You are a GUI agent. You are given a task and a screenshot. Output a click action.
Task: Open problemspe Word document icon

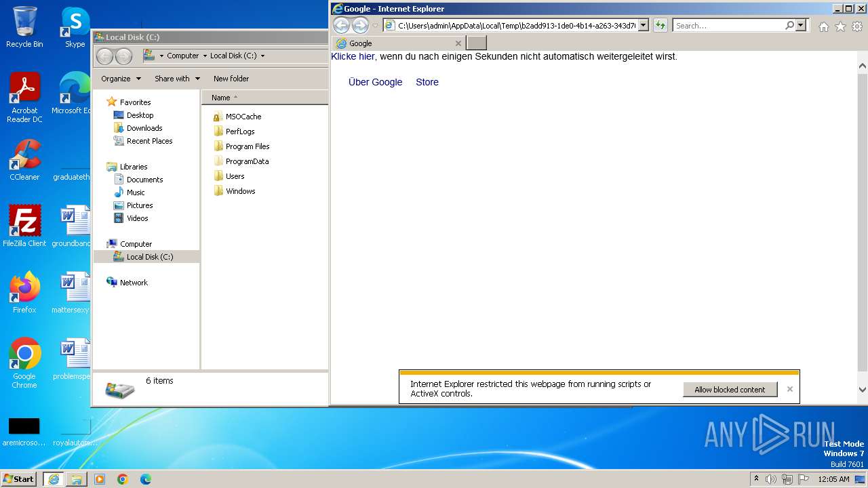click(x=73, y=359)
